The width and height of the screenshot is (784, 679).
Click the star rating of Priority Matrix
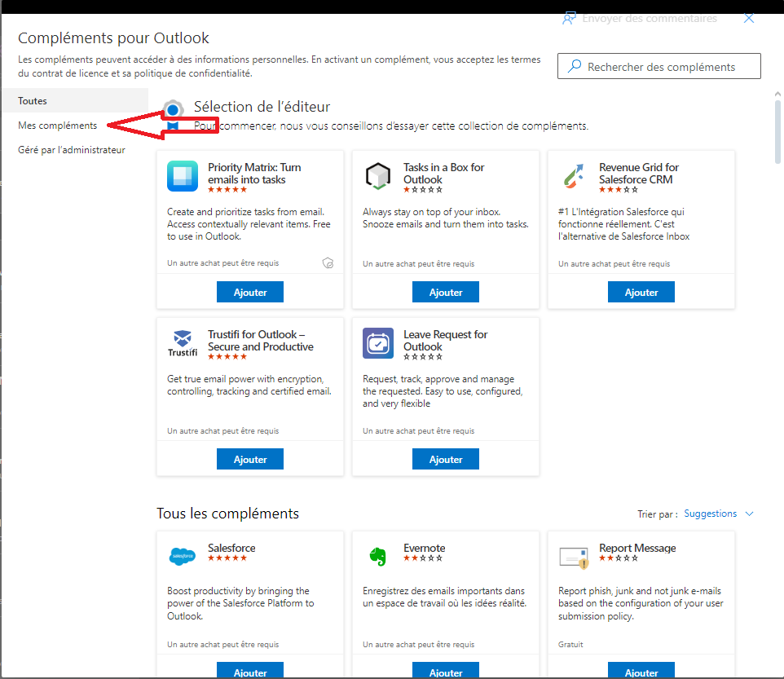pyautogui.click(x=227, y=189)
